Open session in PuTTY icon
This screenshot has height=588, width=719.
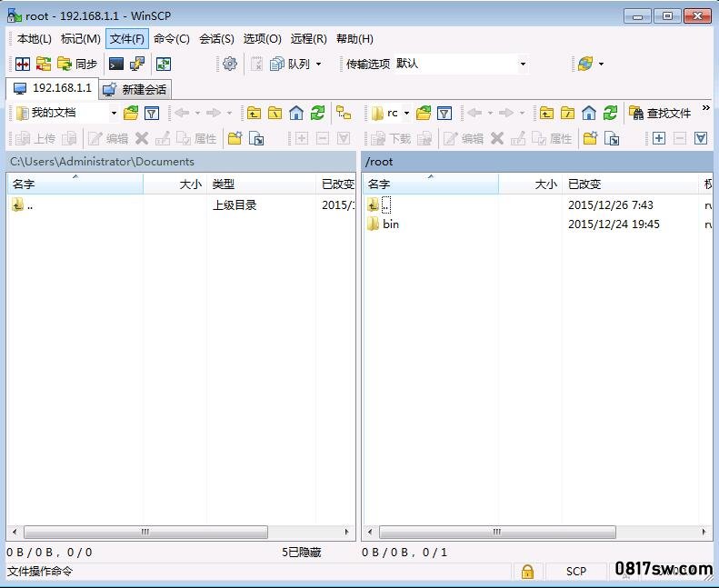click(x=137, y=64)
